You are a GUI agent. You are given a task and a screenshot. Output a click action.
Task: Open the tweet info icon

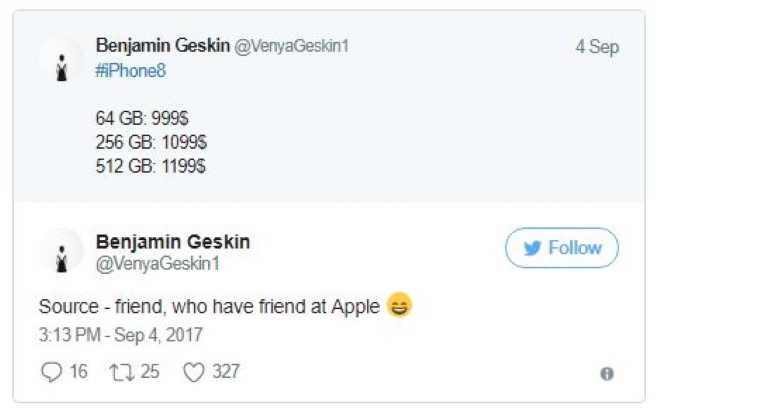[606, 373]
